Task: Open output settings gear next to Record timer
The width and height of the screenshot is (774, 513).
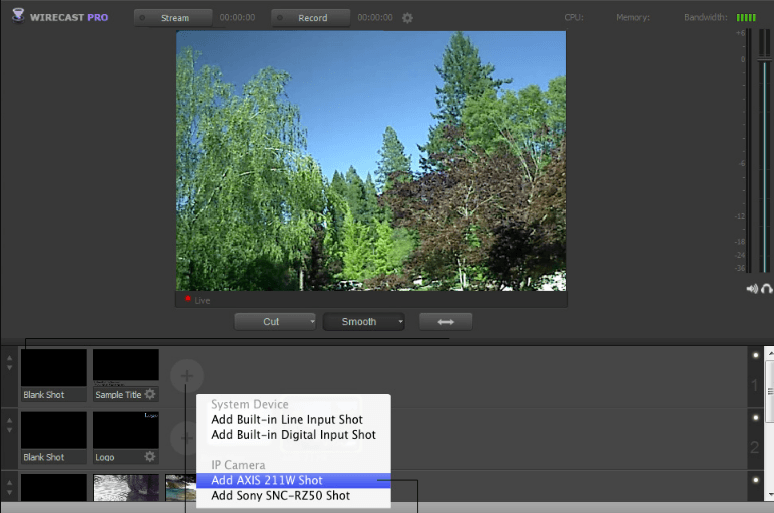Action: [x=407, y=18]
